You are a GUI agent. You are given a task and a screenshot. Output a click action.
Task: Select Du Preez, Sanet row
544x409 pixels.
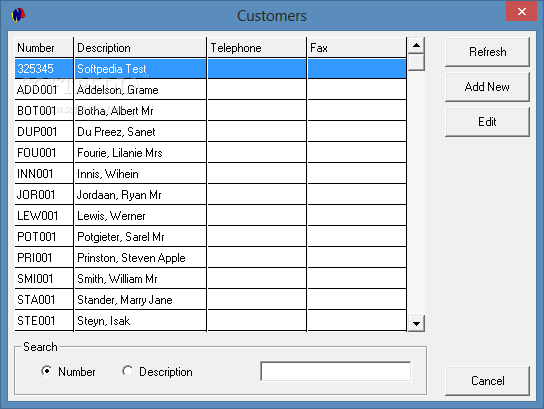[141, 132]
